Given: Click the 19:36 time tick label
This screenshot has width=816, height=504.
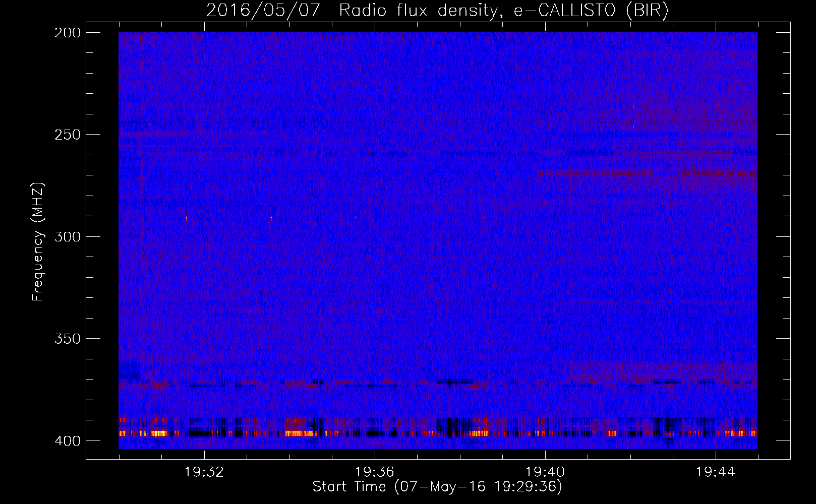Looking at the screenshot, I should [375, 472].
